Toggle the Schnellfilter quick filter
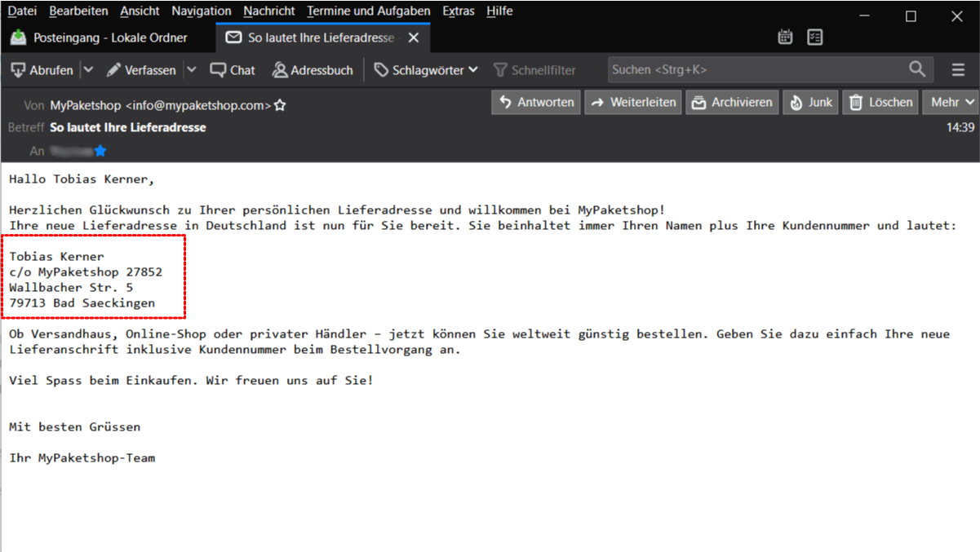The image size is (980, 552). [x=534, y=70]
